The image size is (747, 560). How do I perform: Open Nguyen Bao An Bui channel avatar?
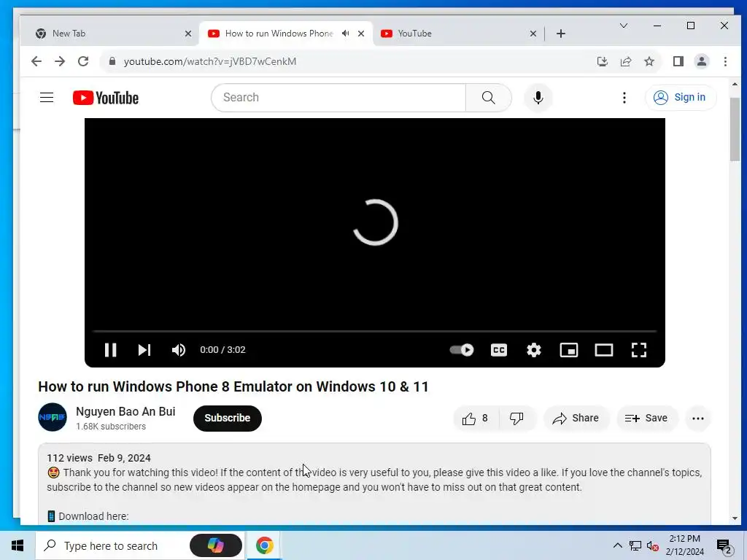(53, 417)
